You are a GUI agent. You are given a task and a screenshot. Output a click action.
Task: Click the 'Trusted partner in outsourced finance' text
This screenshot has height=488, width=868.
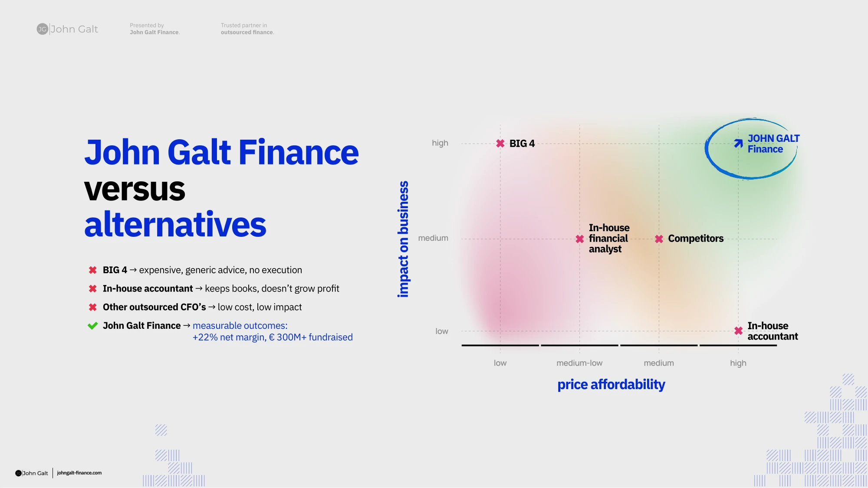point(247,29)
